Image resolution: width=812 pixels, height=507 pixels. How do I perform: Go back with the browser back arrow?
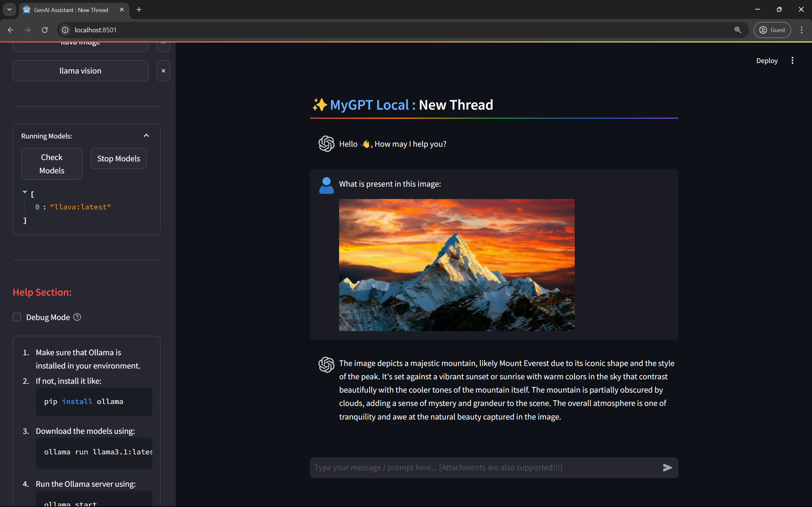pyautogui.click(x=10, y=30)
